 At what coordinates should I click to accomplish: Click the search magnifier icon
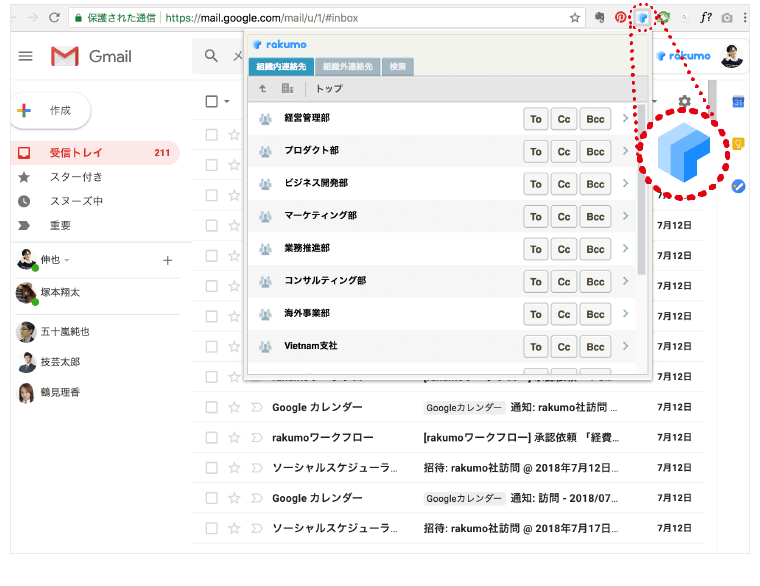tap(211, 56)
